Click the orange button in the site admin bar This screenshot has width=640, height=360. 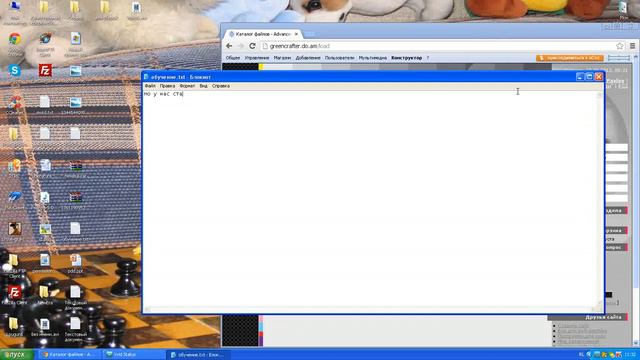570,58
